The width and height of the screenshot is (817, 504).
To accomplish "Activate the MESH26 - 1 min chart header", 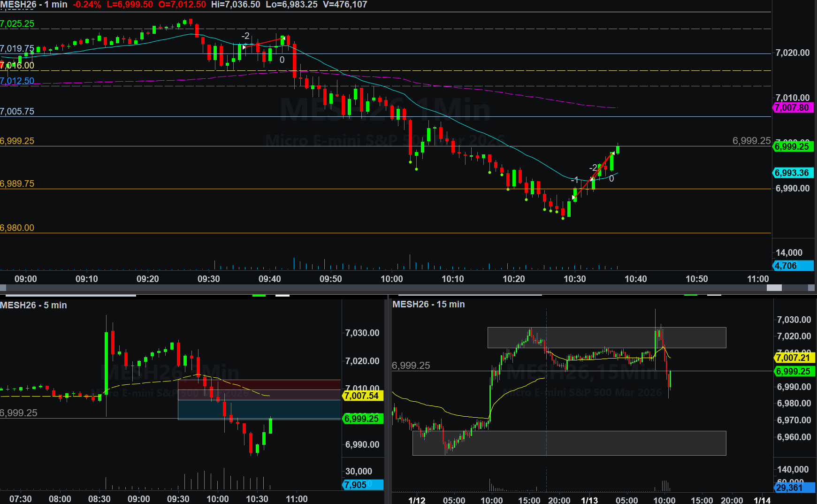I will click(34, 5).
